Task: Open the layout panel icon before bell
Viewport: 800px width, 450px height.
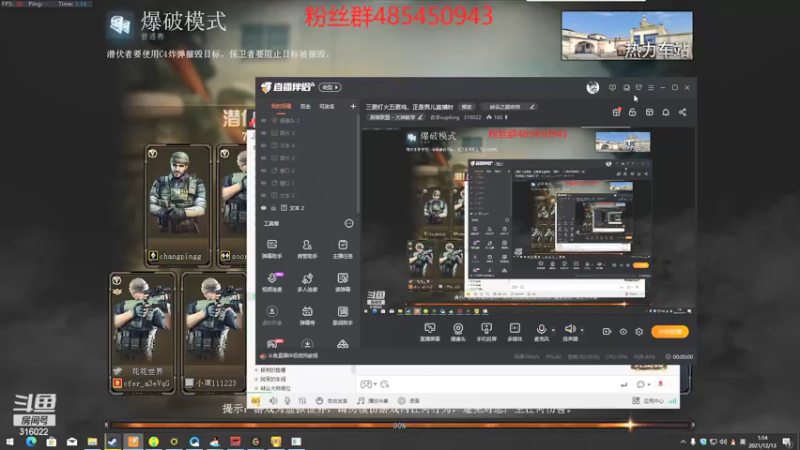Action: [649, 112]
